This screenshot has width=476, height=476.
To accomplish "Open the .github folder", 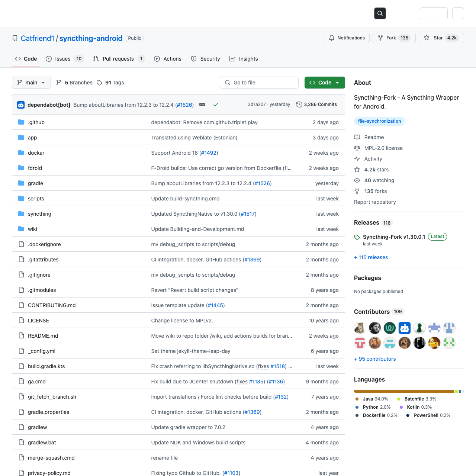I will pyautogui.click(x=36, y=122).
